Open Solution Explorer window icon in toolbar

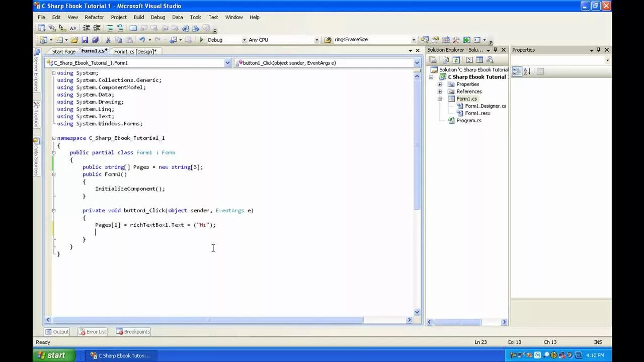coord(425,40)
